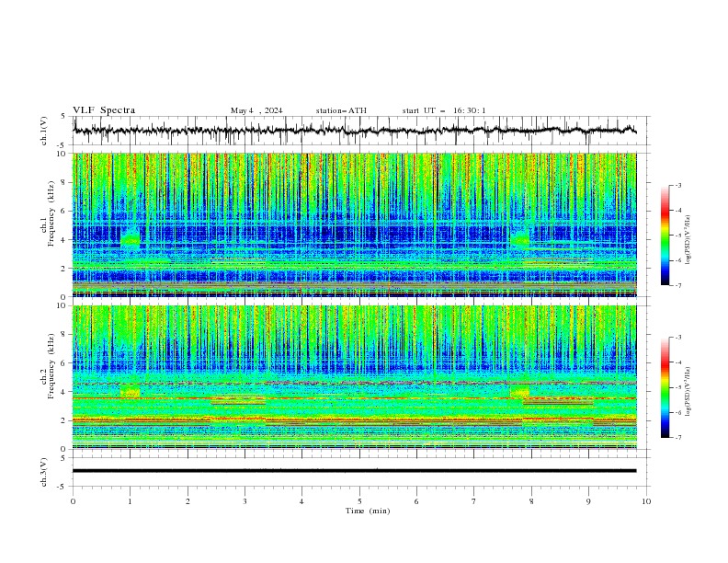Click time axis tick label "1"

click(x=130, y=501)
